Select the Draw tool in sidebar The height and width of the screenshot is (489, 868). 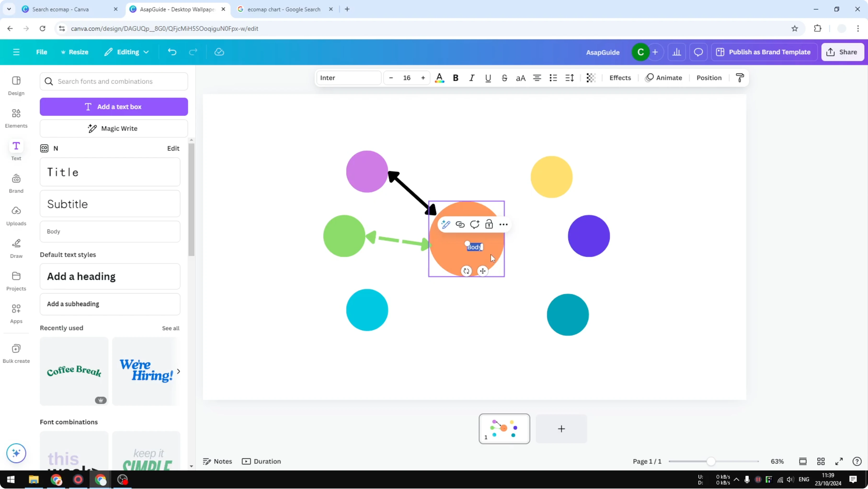(x=16, y=249)
